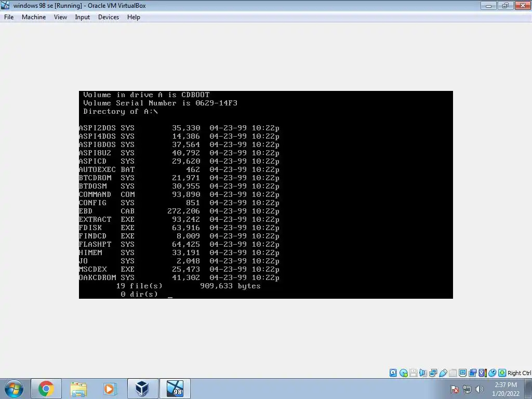
Task: Select the Windows 98 VM taskbar button
Action: coord(175,389)
